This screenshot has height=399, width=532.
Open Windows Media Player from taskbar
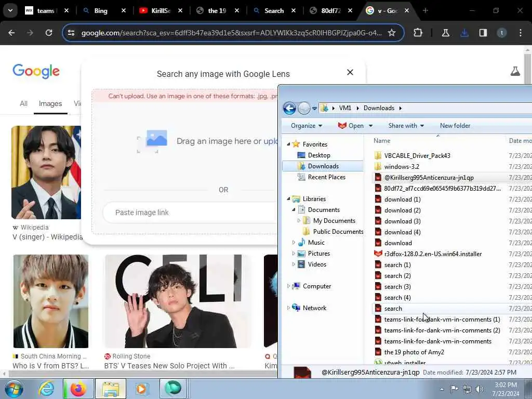[x=141, y=389]
